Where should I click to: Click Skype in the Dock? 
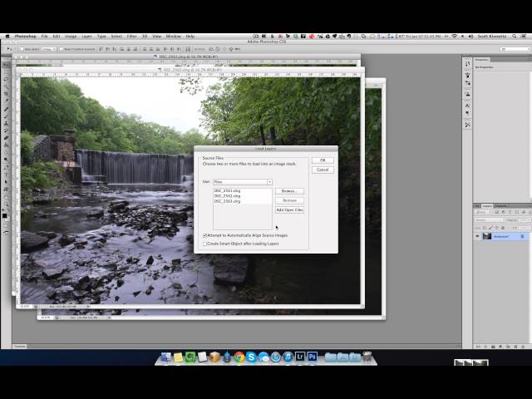click(x=251, y=357)
